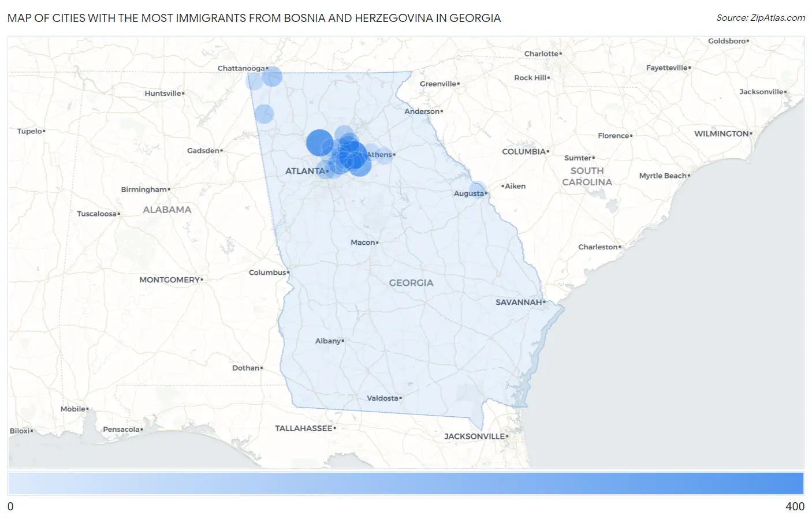
Task: Click the JACKSONVILLE Florida city label
Action: 474,436
